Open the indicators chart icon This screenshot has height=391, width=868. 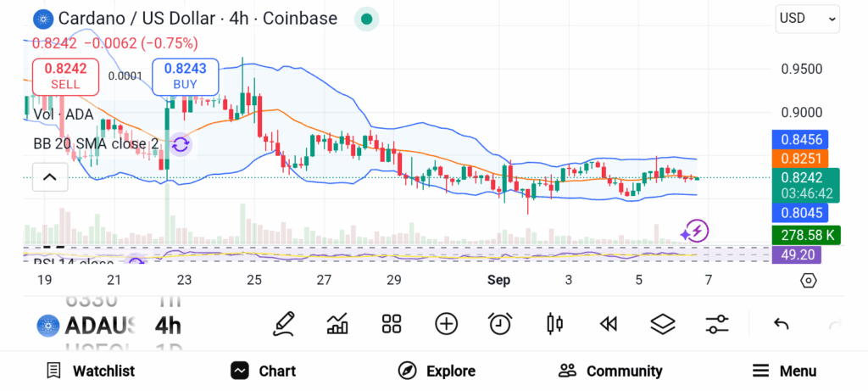[337, 323]
